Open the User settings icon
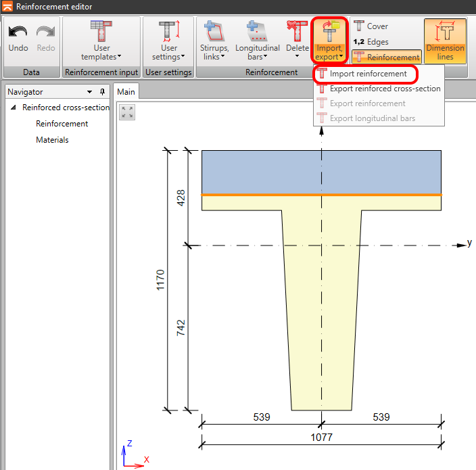Viewport: 476px width, 470px height. coord(169,32)
